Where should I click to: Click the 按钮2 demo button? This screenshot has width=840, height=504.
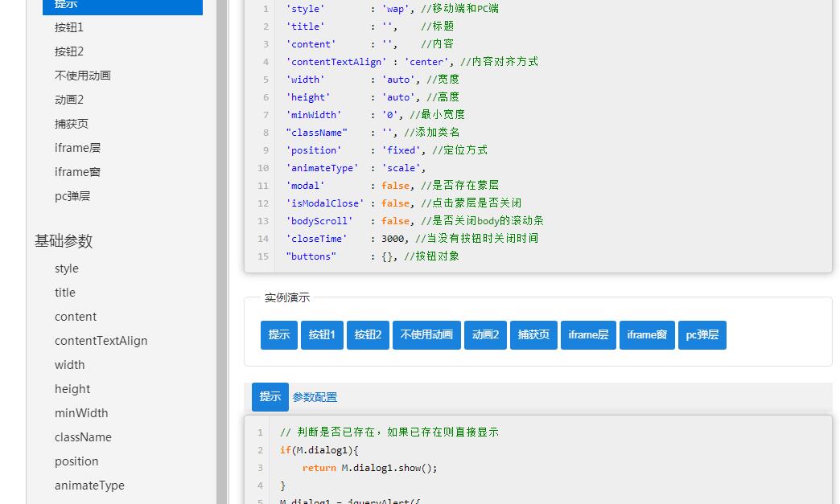(x=368, y=335)
